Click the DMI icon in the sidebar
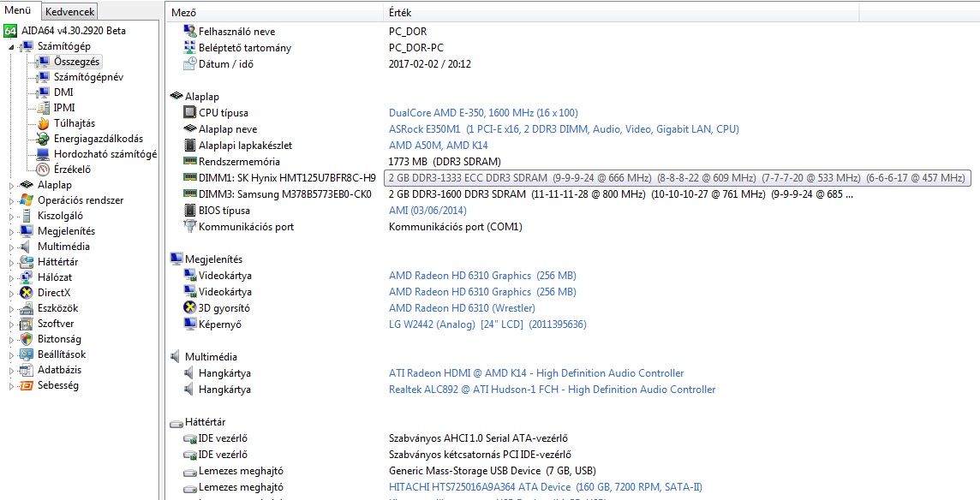This screenshot has width=980, height=500. 43,92
